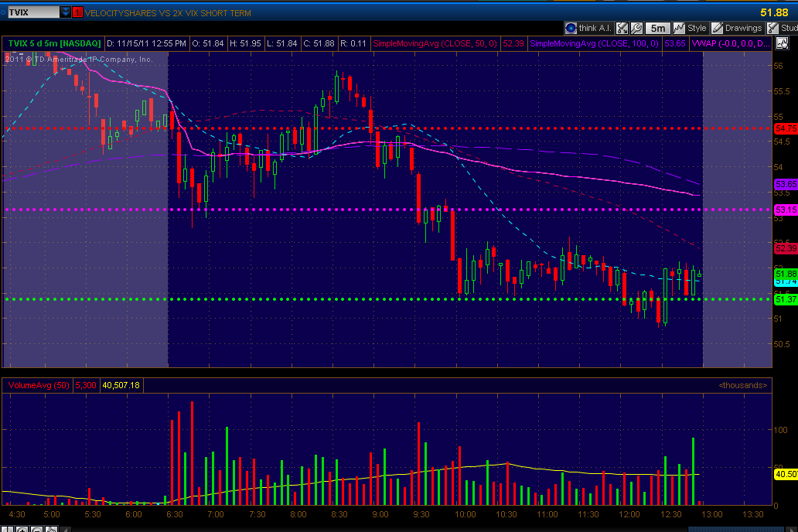Click the yellow 51.88 last price at top right

point(774,12)
